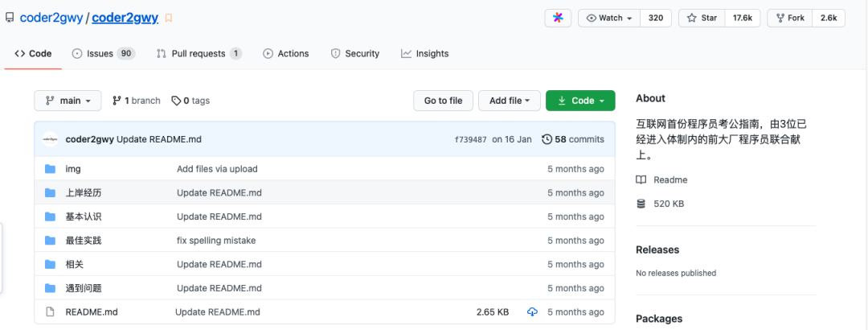The height and width of the screenshot is (330, 868).
Task: Open the Pull requests tab
Action: [199, 53]
